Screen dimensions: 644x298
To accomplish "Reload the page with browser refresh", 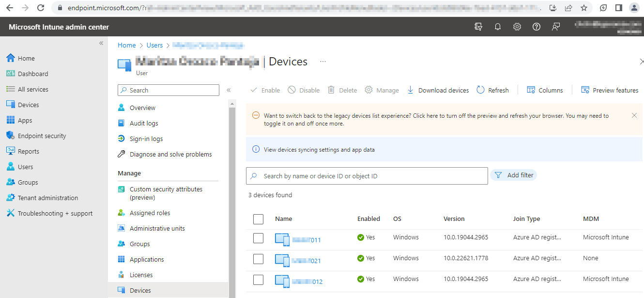I will pyautogui.click(x=41, y=8).
